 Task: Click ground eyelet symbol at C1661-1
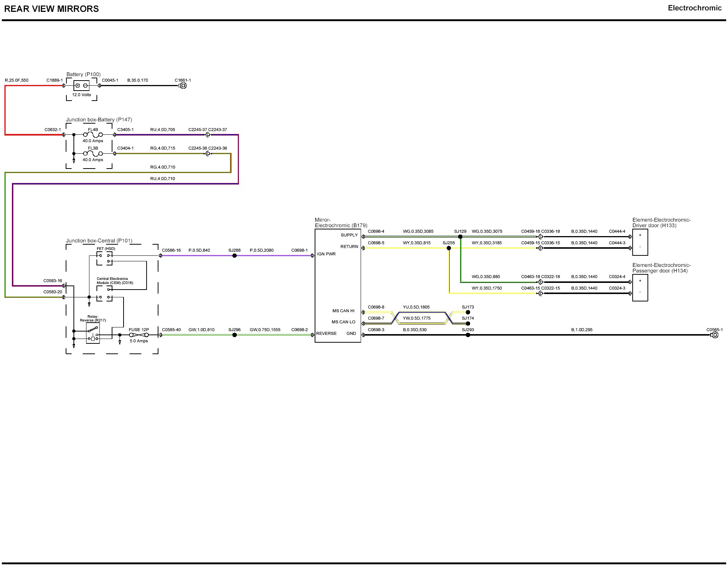point(183,86)
